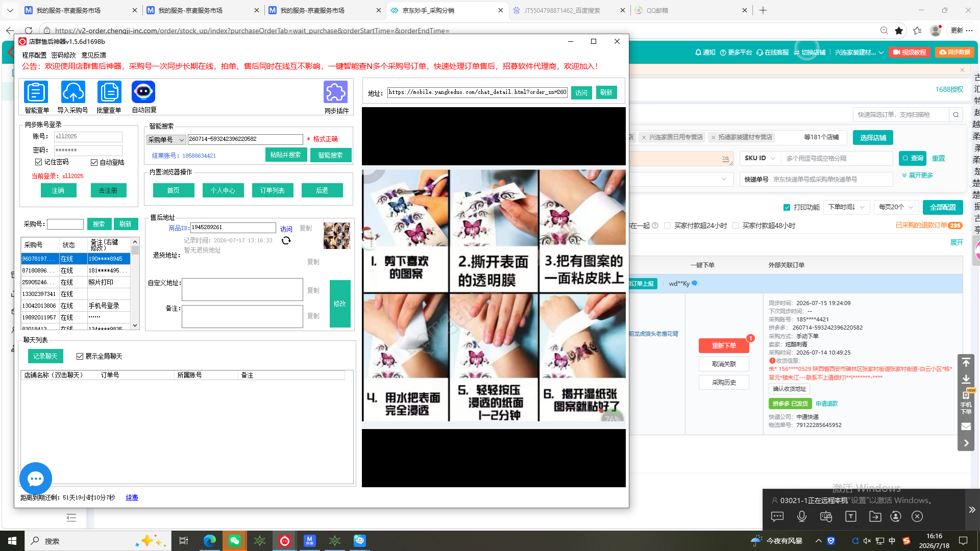Click the scroll-to-bottom arrow in right sidebar
This screenshot has height=551, width=980.
tap(966, 379)
